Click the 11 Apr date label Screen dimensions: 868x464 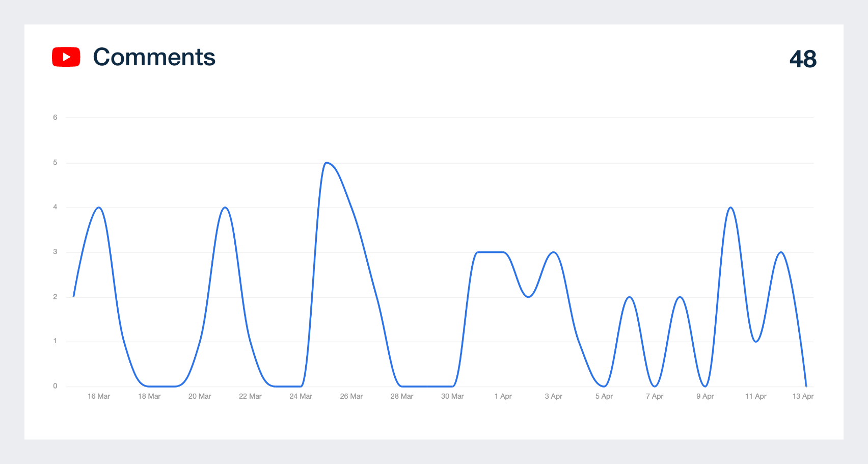756,396
